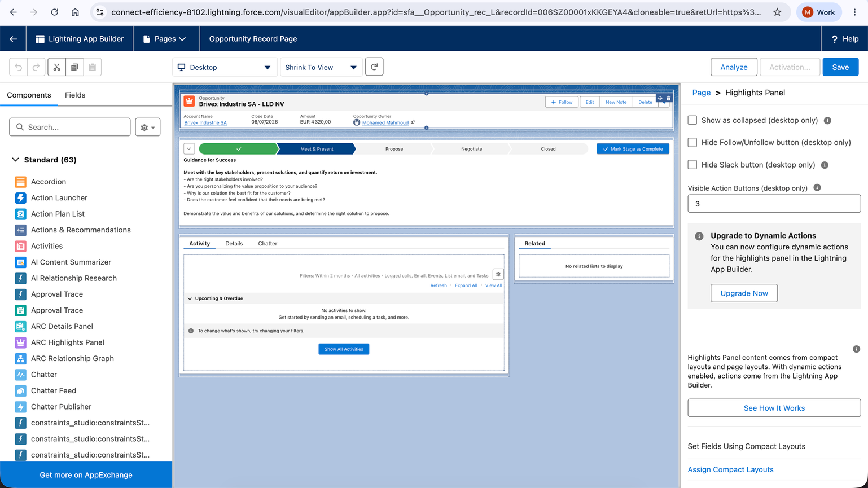Screen dimensions: 868x488
Task: Open the Assign Compact Layouts link
Action: (730, 469)
